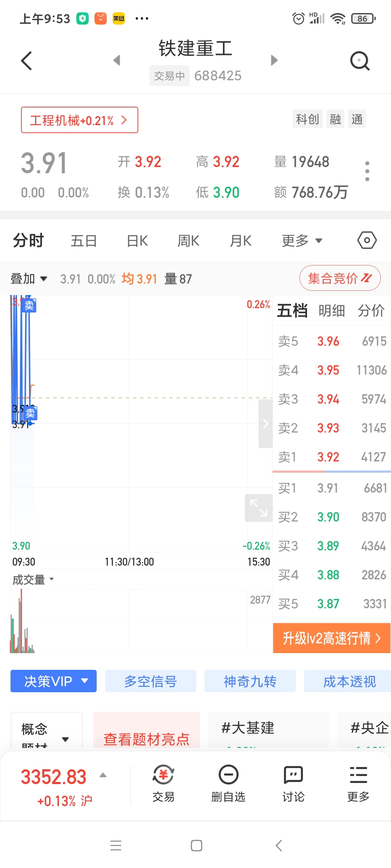Open chart settings hexagon icon
Image resolution: width=391 pixels, height=868 pixels.
tap(367, 240)
